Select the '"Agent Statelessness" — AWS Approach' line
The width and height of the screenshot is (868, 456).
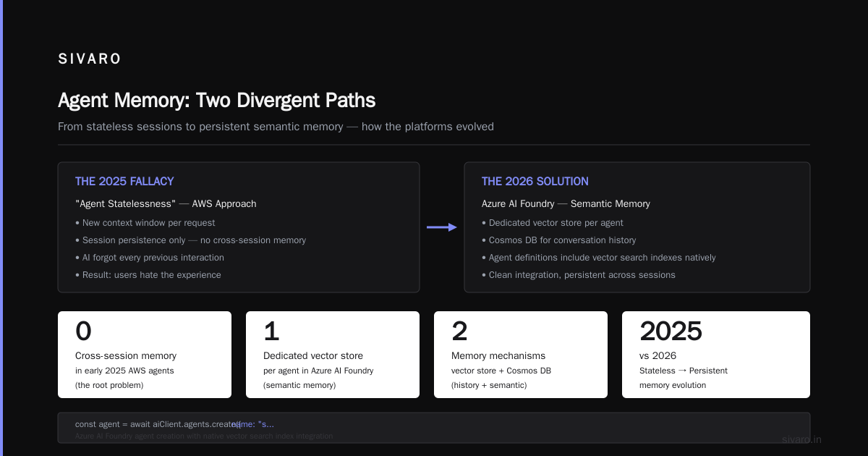tap(166, 203)
